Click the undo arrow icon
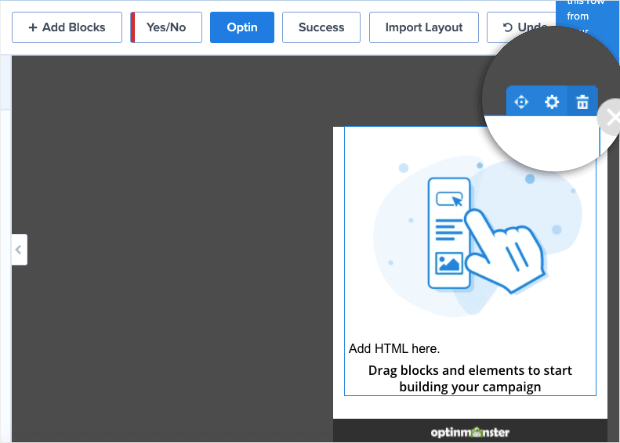This screenshot has height=443, width=620. [x=508, y=27]
